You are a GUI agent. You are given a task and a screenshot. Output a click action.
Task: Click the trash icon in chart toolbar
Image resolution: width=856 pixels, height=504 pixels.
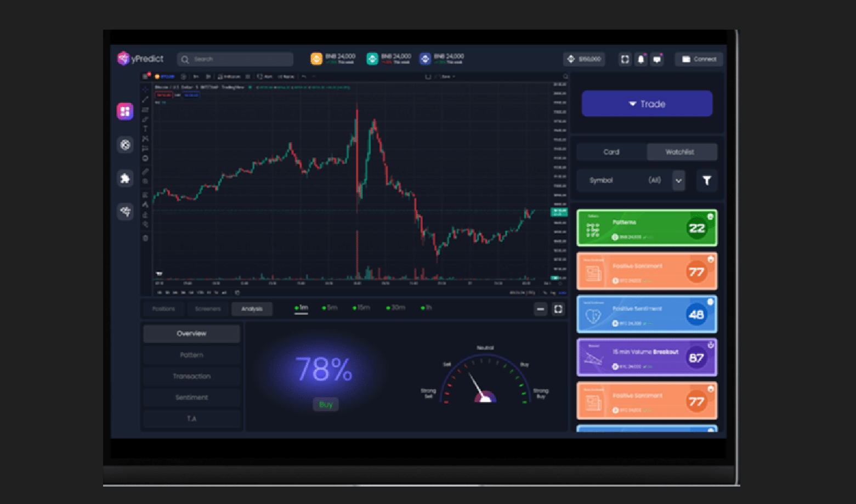[145, 238]
